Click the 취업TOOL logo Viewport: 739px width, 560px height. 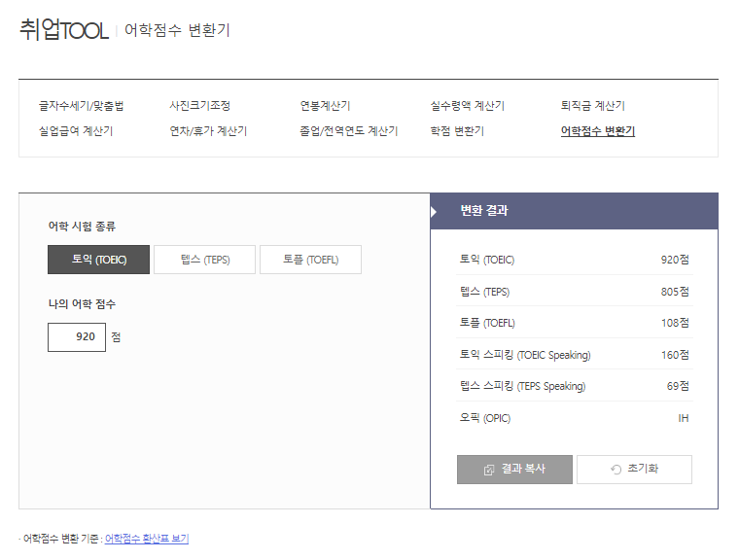point(64,30)
